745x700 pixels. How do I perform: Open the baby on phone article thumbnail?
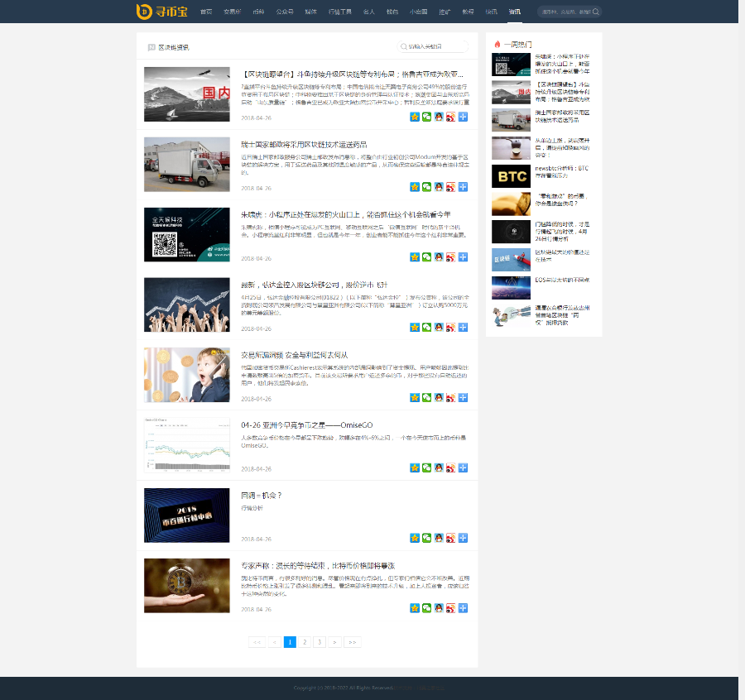point(187,375)
